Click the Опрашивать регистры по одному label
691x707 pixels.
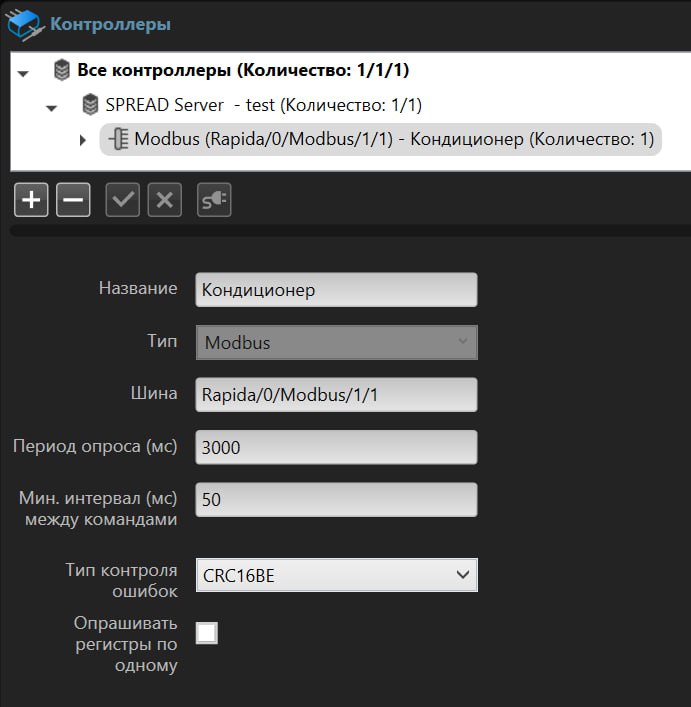click(126, 644)
